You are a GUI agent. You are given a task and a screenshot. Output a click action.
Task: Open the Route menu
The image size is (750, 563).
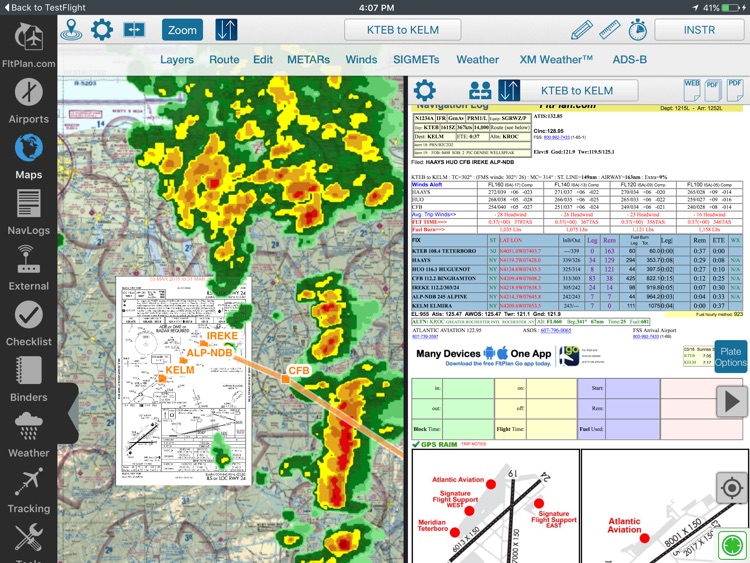tap(224, 59)
